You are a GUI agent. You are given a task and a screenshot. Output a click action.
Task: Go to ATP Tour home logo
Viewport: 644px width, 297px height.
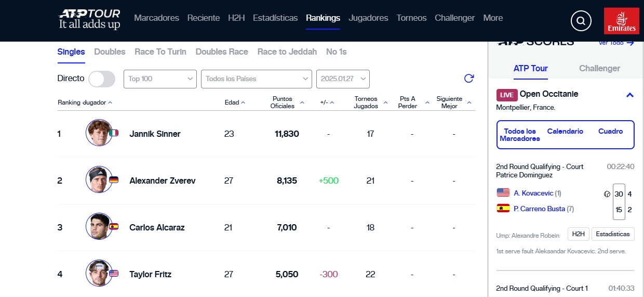(x=89, y=19)
